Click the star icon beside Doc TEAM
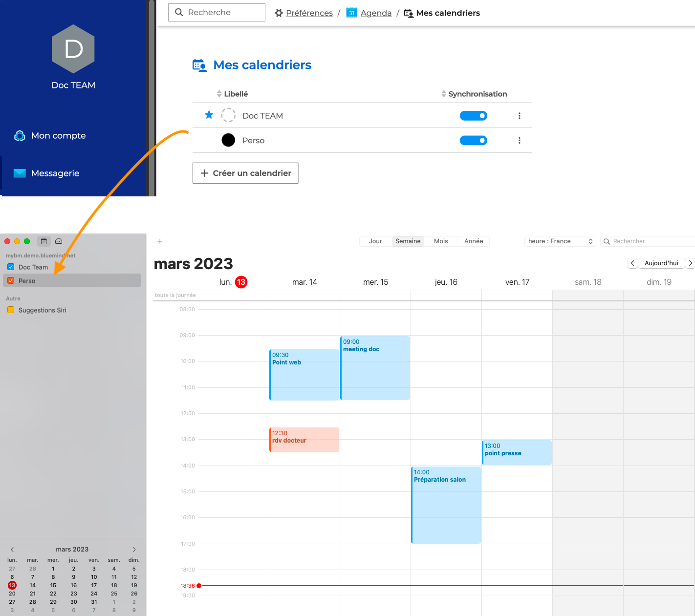695x616 pixels. click(x=209, y=115)
